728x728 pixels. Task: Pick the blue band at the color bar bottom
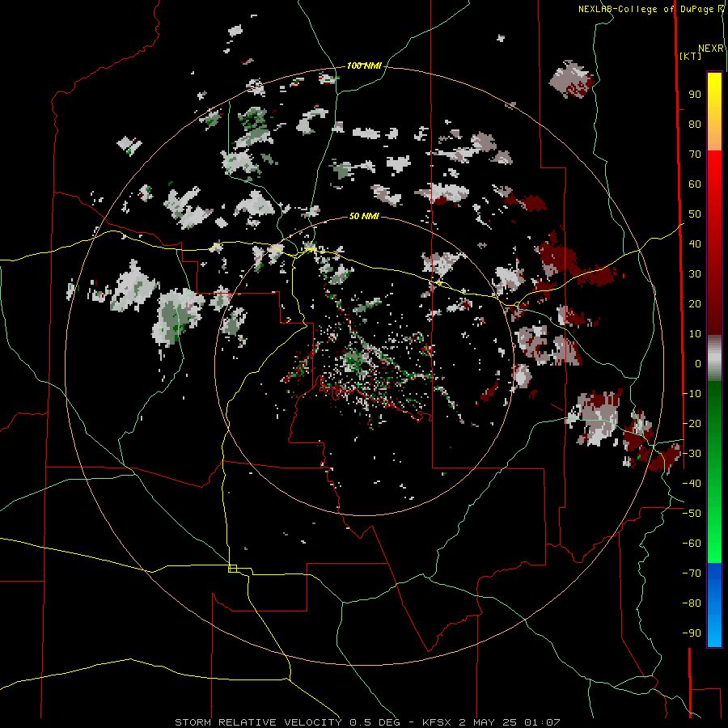tap(714, 604)
